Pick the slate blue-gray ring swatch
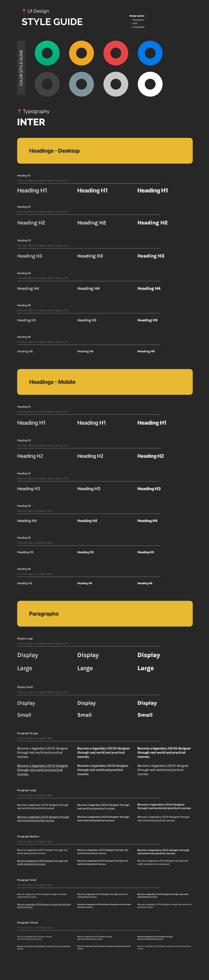This screenshot has height=980, width=209. tap(81, 84)
